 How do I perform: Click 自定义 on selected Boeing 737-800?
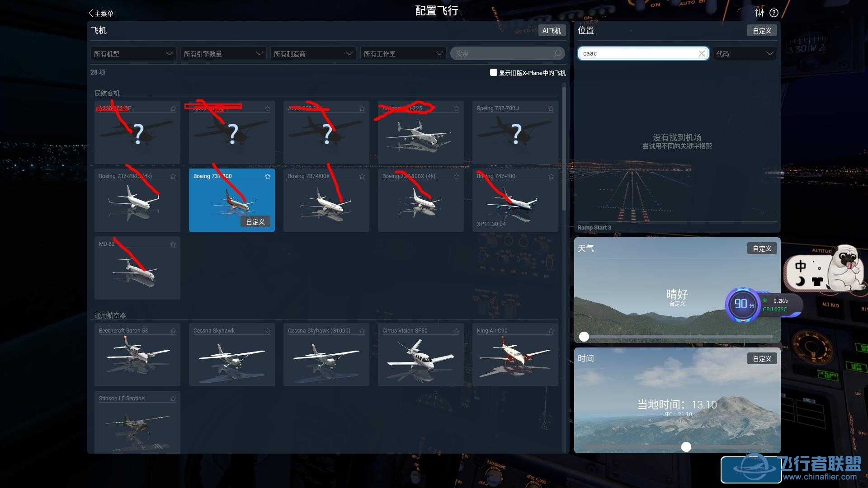click(x=255, y=222)
